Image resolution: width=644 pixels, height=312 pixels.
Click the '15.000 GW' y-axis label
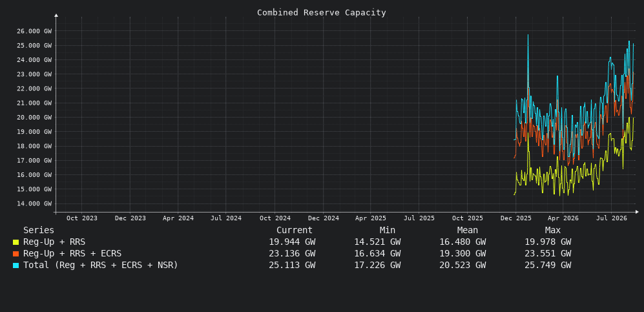(34, 189)
